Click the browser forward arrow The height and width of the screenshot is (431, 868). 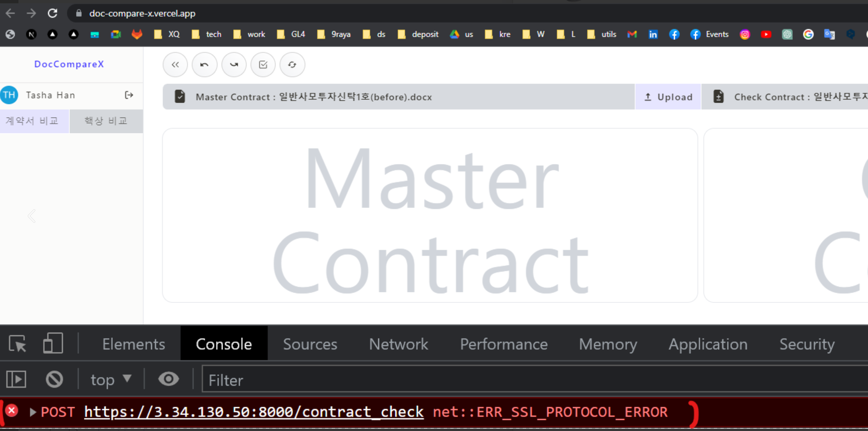coord(31,13)
